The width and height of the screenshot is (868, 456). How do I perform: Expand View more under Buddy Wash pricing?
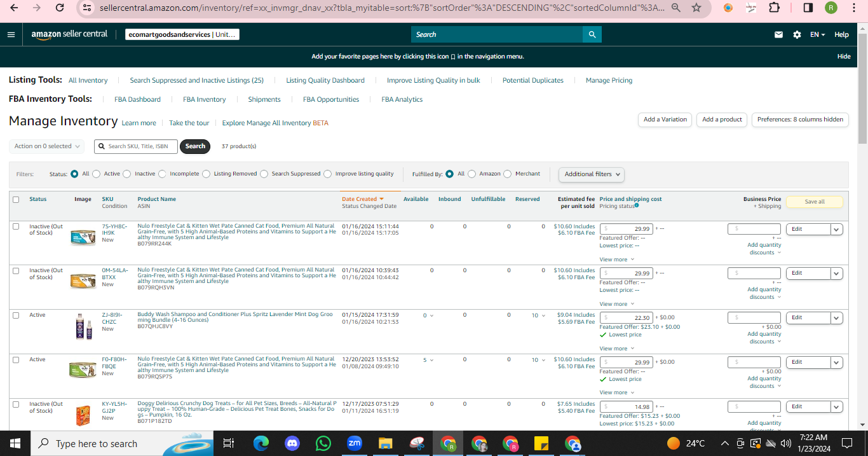tap(617, 349)
